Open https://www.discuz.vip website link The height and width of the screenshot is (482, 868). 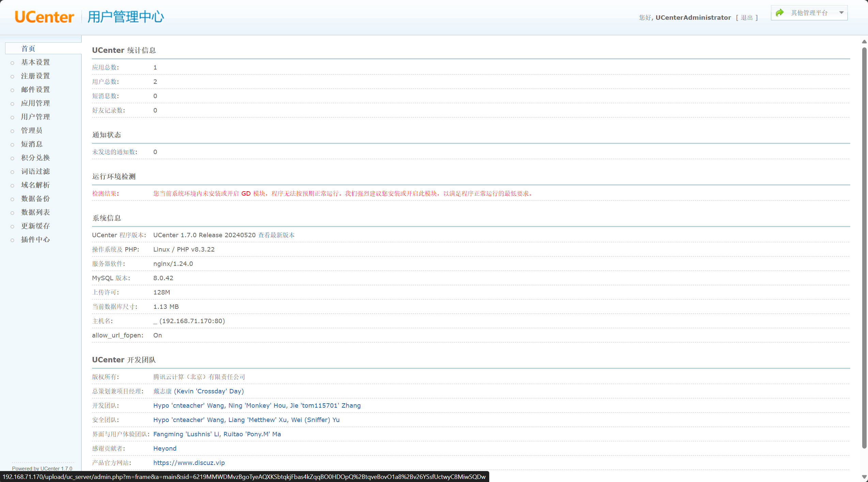(189, 463)
